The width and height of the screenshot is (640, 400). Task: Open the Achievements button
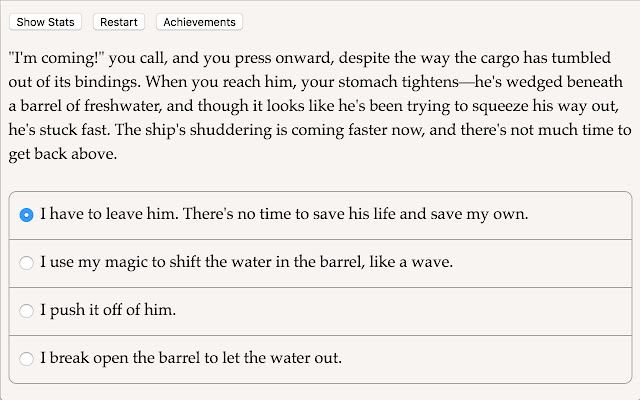[199, 22]
